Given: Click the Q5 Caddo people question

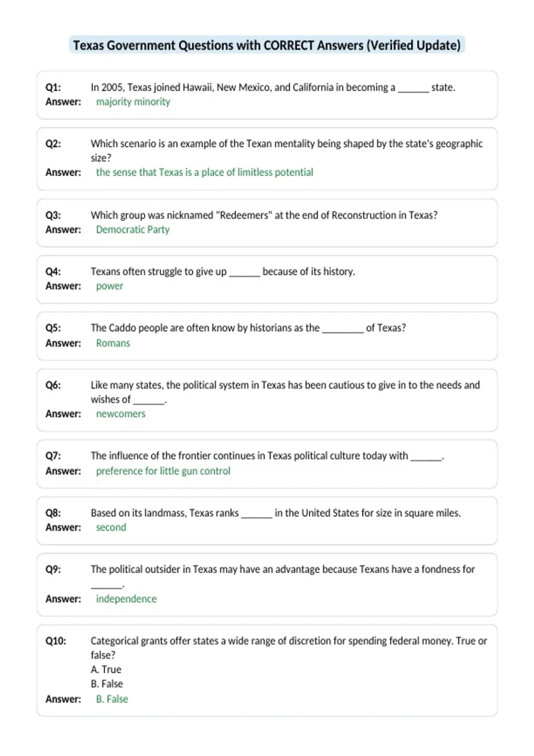Looking at the screenshot, I should (248, 328).
